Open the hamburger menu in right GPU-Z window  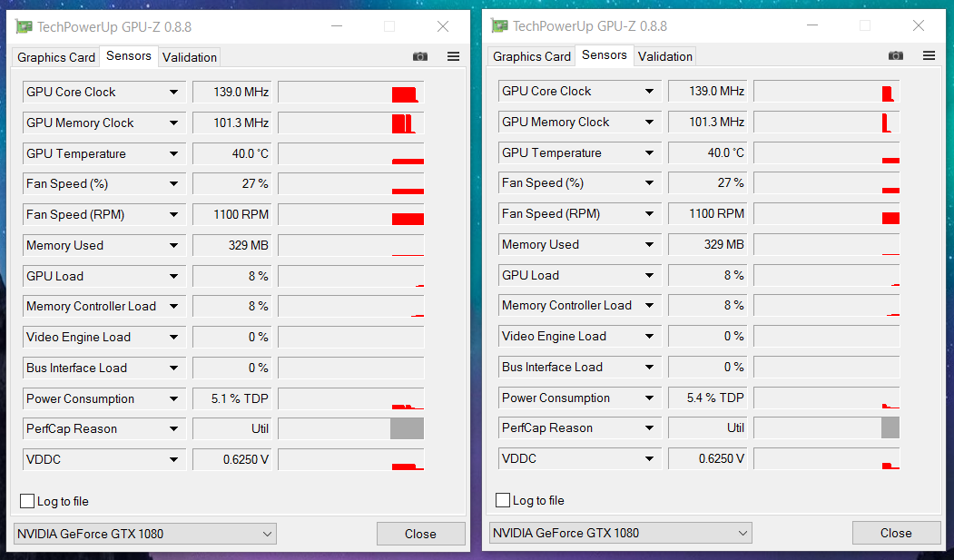click(x=929, y=56)
